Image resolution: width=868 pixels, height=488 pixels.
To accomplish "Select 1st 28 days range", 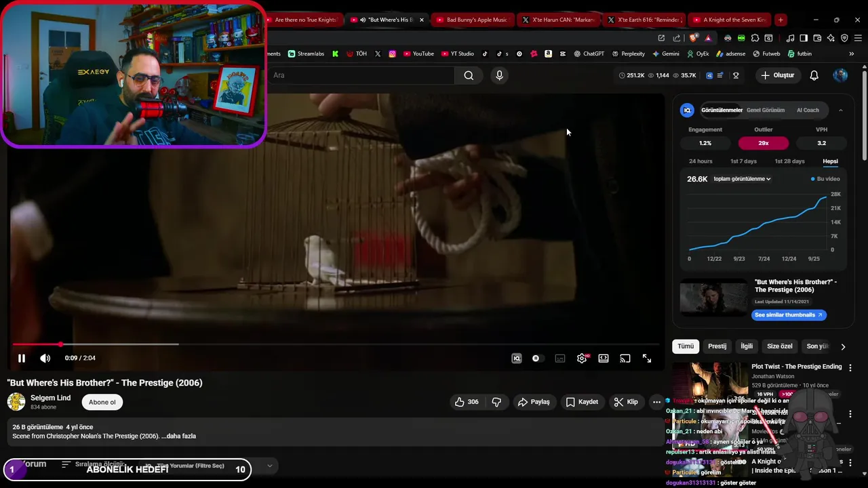I will point(789,161).
